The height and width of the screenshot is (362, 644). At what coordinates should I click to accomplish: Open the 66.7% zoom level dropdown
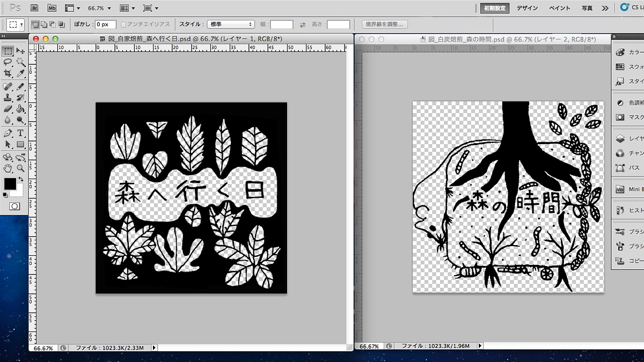[x=99, y=8]
